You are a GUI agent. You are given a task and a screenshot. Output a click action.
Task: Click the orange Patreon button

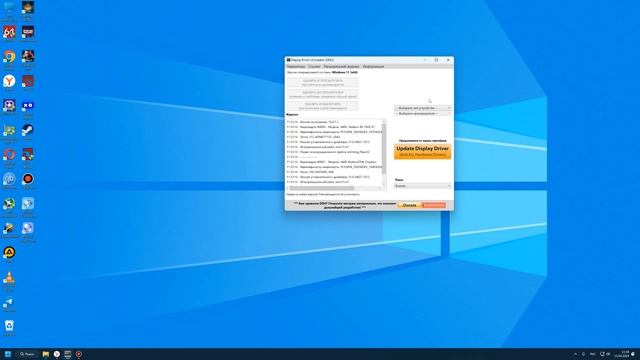pos(433,205)
